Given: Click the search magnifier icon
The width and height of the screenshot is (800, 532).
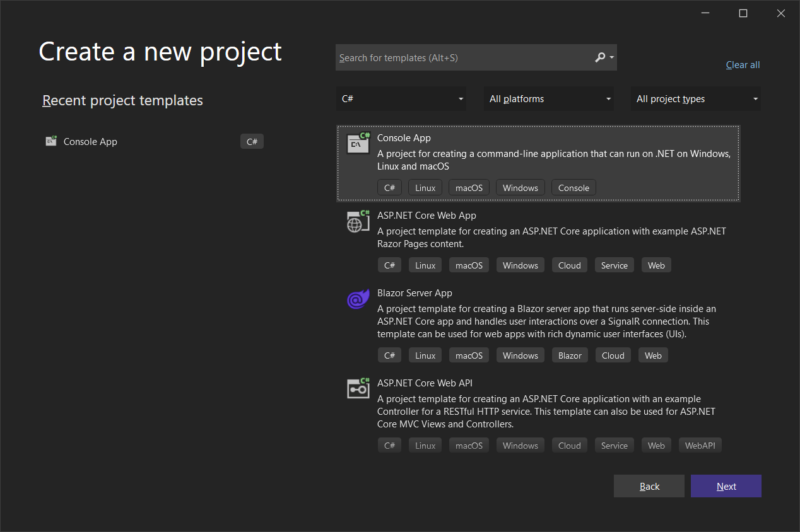Looking at the screenshot, I should (x=600, y=57).
